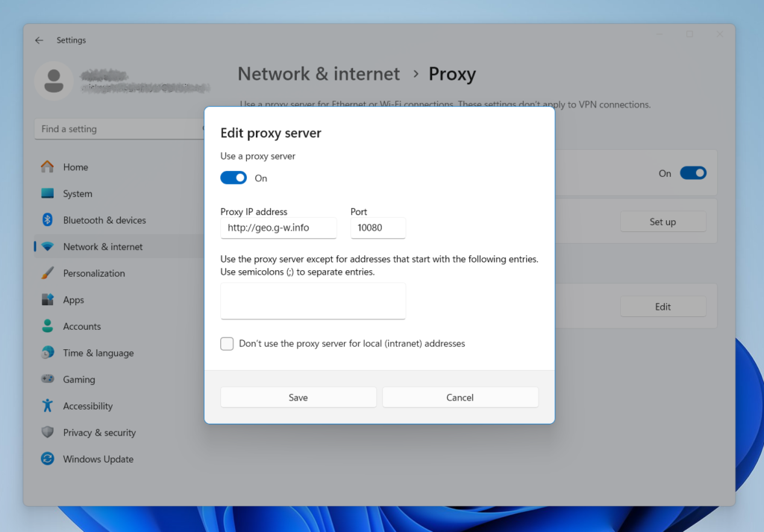
Task: Select Time & language label
Action: click(98, 353)
